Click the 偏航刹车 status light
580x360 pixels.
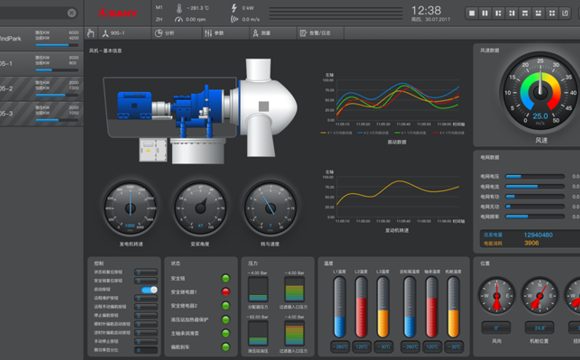[225, 347]
